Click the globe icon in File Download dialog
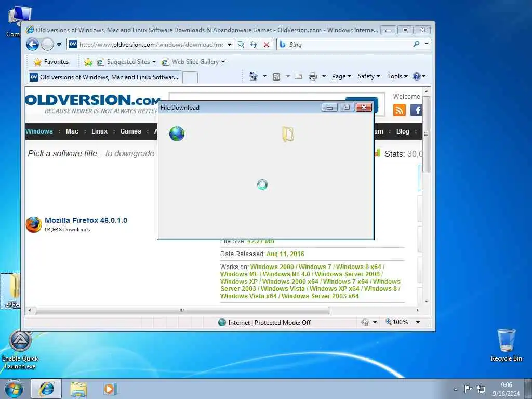The width and height of the screenshot is (532, 399). tap(177, 134)
